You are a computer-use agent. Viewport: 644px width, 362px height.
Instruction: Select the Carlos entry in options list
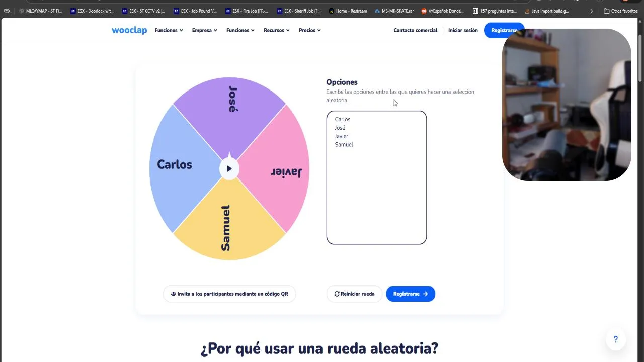[343, 119]
